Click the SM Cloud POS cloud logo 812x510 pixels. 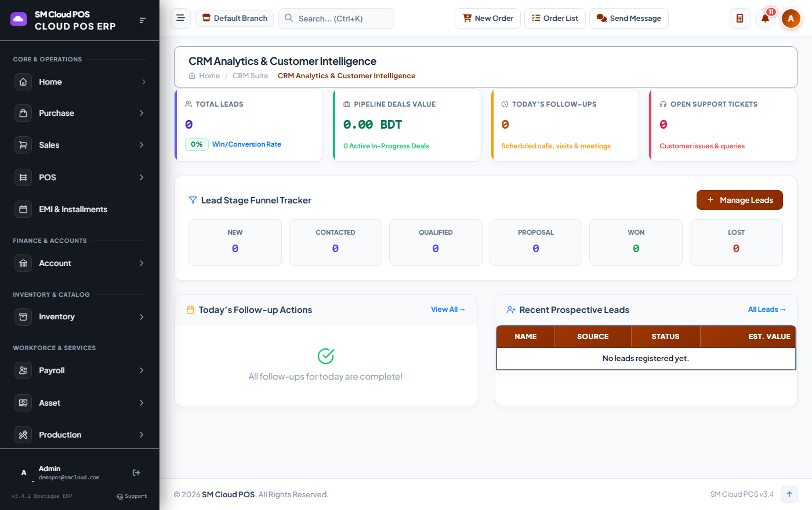(x=19, y=20)
